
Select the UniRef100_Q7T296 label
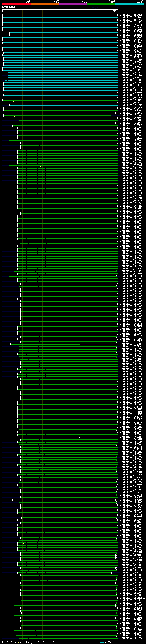131,268
